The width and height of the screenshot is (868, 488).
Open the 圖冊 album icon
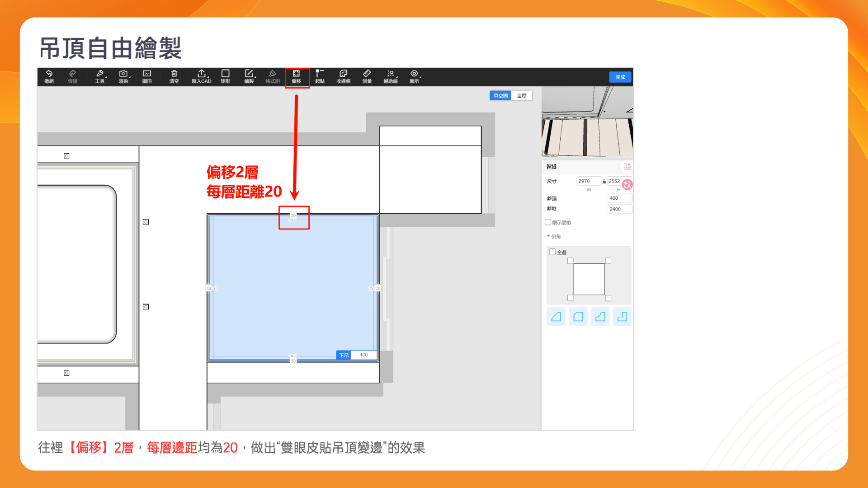pyautogui.click(x=147, y=76)
